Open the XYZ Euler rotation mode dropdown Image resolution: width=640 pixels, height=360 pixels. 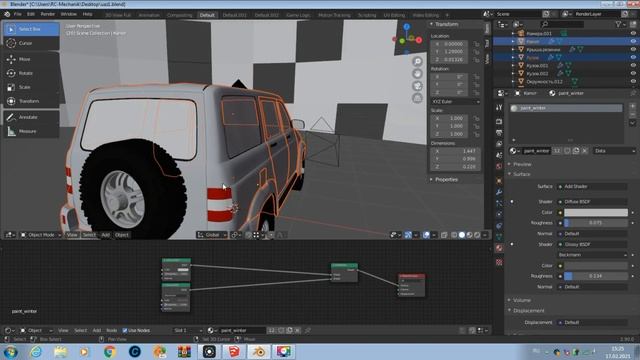coord(455,101)
